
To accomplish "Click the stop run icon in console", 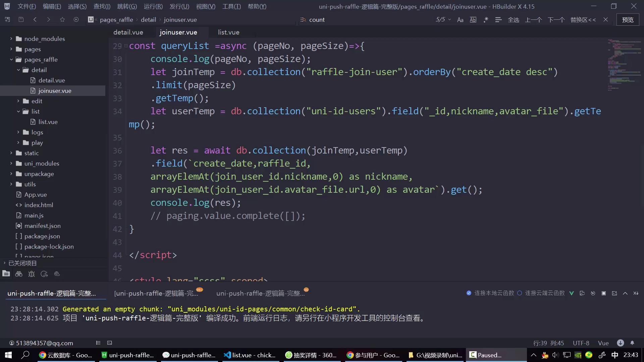I will pyautogui.click(x=604, y=293).
